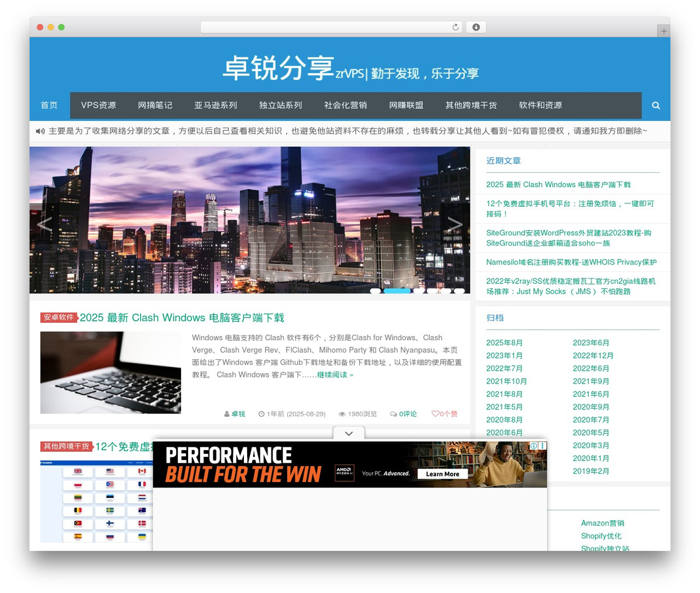
Task: Click Learn More button on AMD ad
Action: point(443,474)
